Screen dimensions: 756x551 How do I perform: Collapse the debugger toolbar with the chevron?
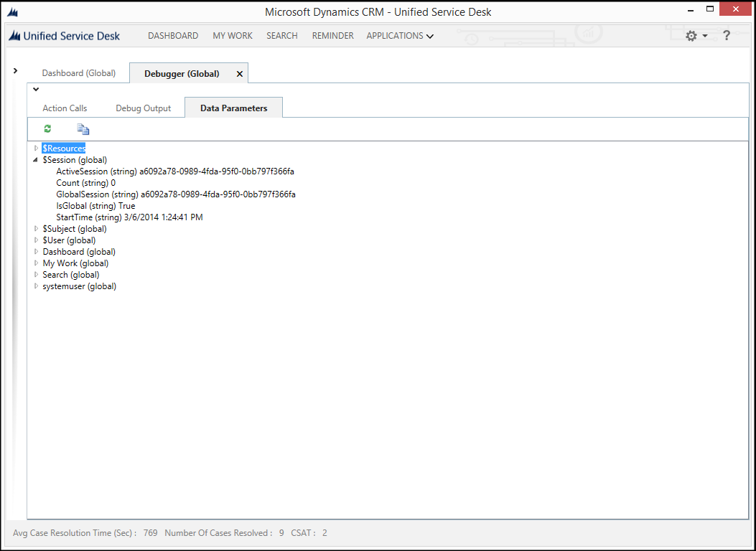coord(35,89)
